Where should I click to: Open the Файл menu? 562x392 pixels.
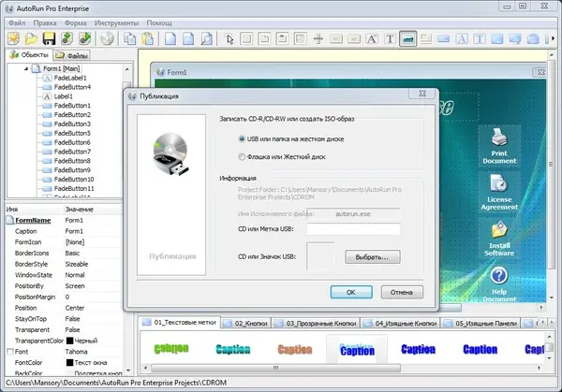point(17,22)
